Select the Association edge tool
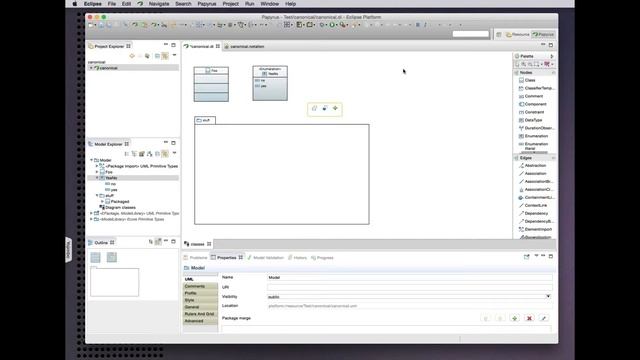This screenshot has height=360, width=640. (x=532, y=173)
